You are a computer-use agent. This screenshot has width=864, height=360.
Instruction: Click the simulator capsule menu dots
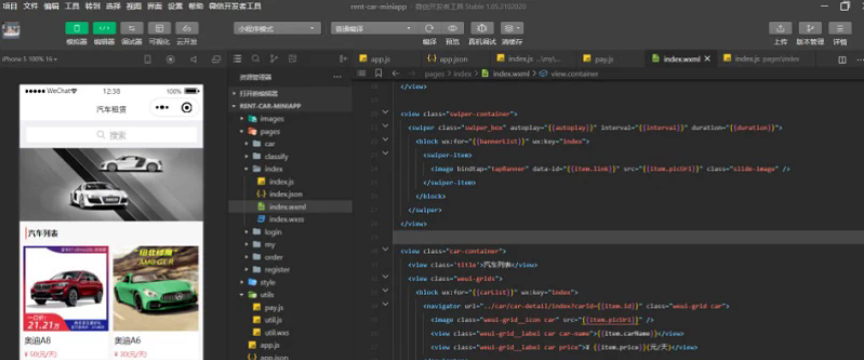coord(163,108)
